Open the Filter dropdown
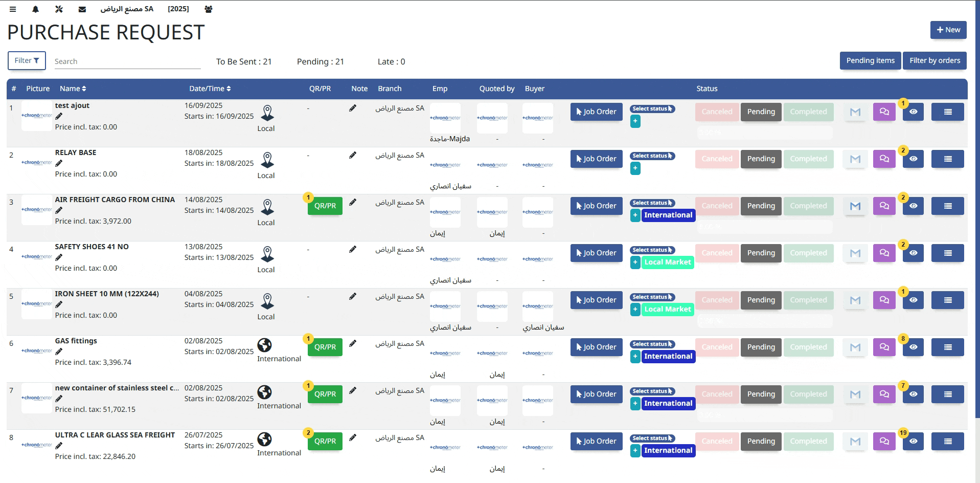Image resolution: width=980 pixels, height=483 pixels. click(27, 61)
